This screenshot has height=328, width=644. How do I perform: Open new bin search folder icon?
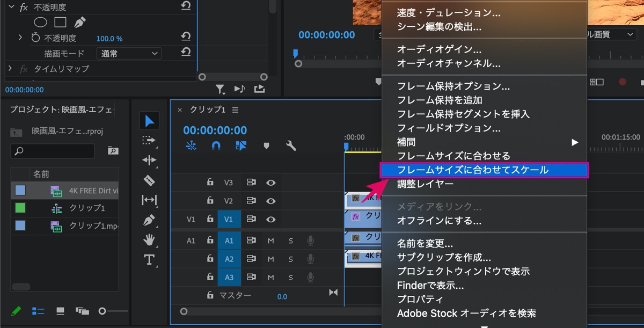click(113, 151)
